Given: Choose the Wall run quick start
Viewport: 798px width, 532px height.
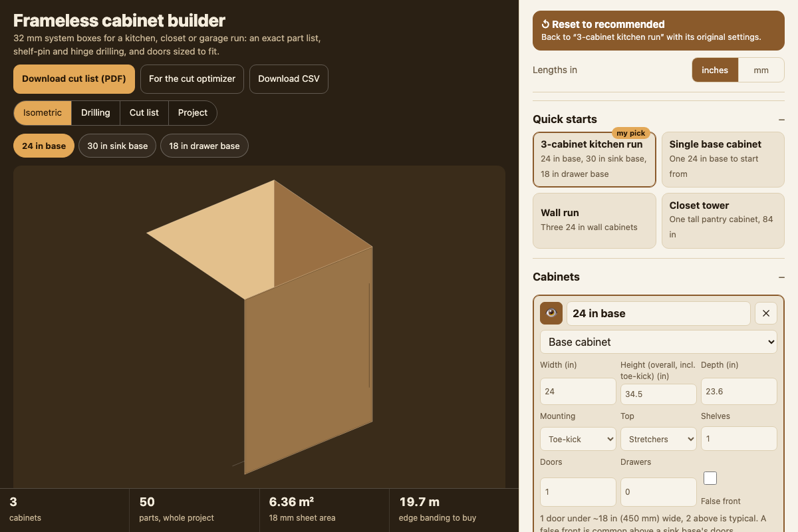Looking at the screenshot, I should point(595,221).
